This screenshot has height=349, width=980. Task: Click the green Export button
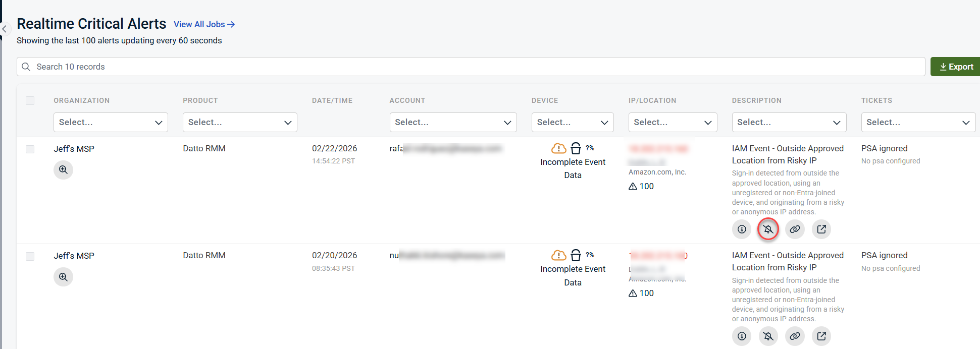[x=956, y=67]
